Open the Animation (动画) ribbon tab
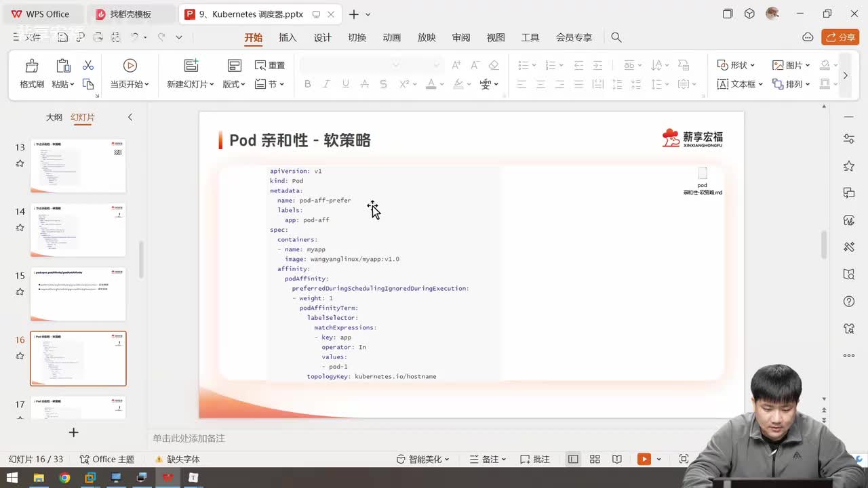This screenshot has width=868, height=488. coord(392,37)
